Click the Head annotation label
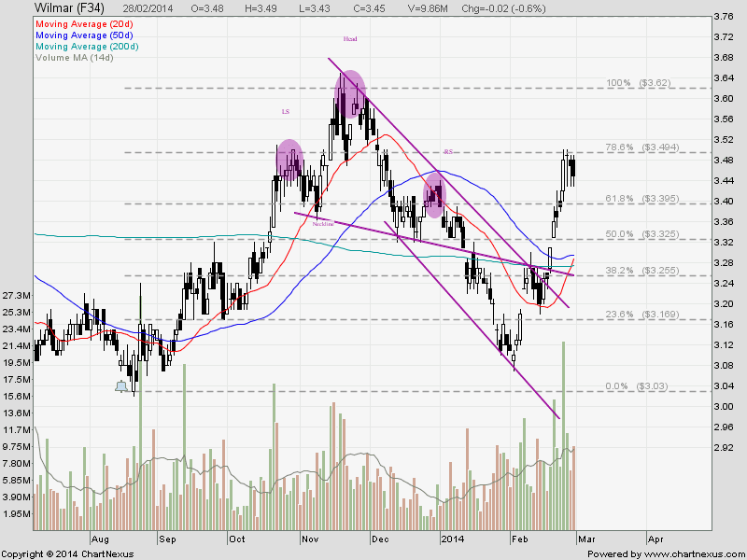 click(350, 39)
